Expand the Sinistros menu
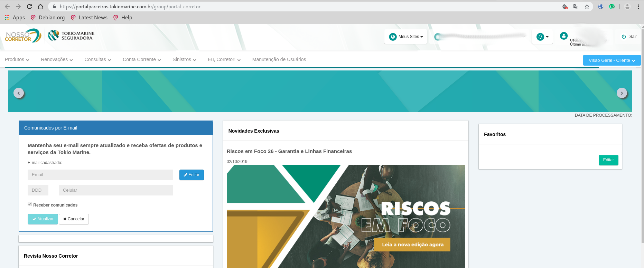 184,59
